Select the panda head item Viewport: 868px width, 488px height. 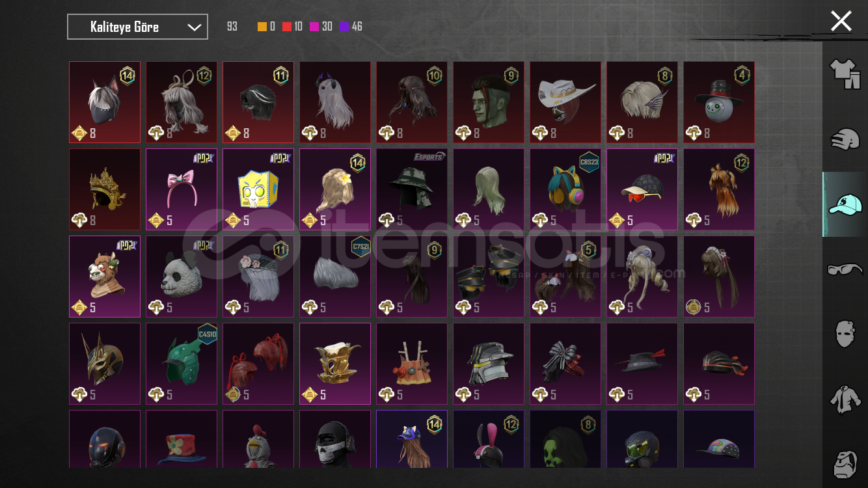click(x=182, y=277)
